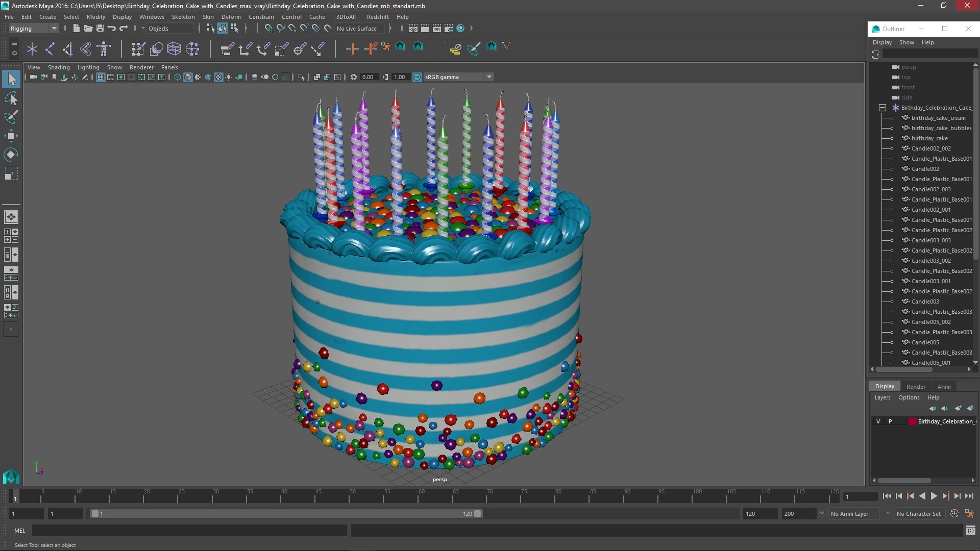Activate the Lasso select tool
Viewport: 980px width, 551px height.
coord(11,98)
